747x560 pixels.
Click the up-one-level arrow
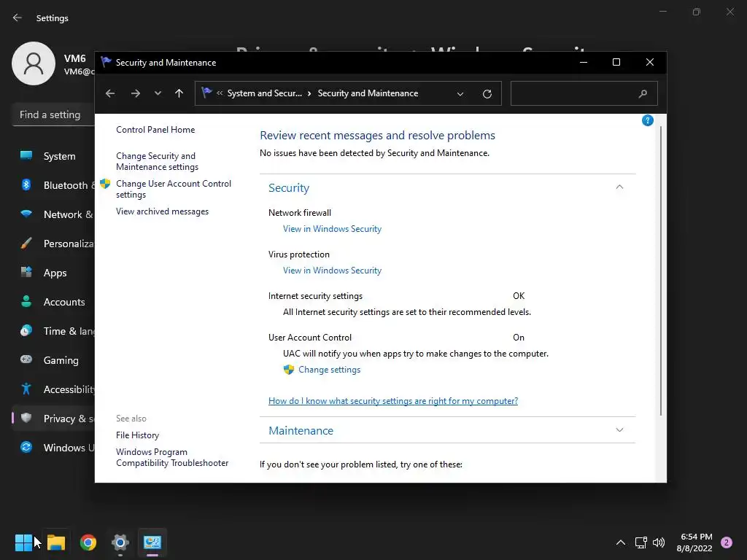click(179, 93)
